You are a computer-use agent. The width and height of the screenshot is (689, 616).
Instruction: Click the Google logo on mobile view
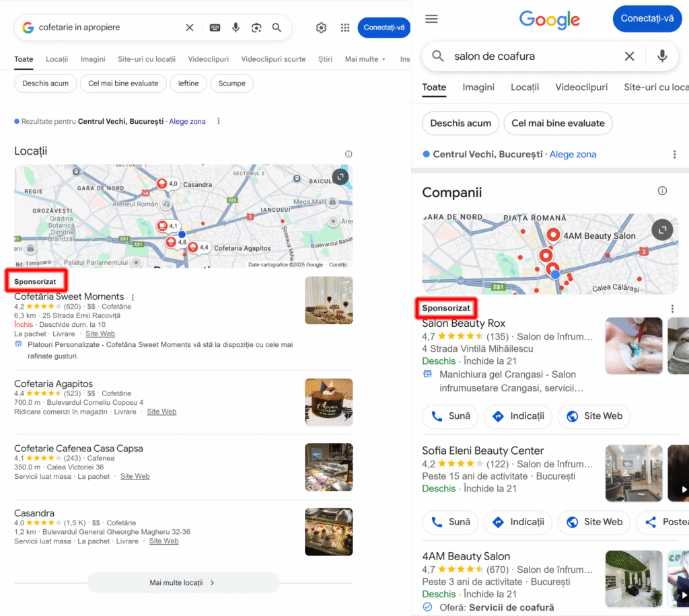(x=549, y=20)
